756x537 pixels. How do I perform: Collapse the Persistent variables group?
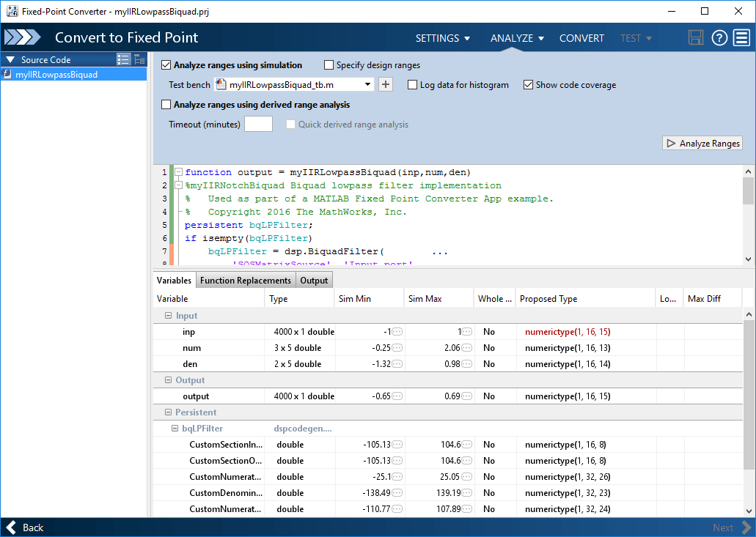tap(168, 412)
